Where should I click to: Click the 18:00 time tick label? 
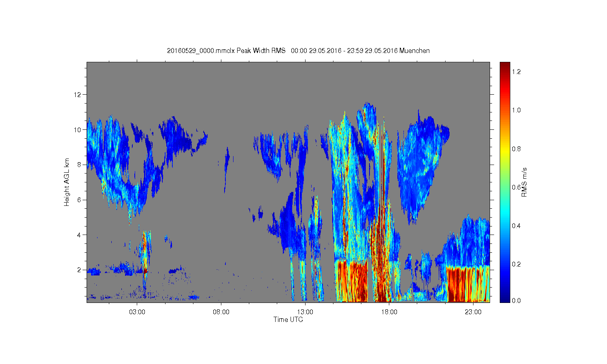pyautogui.click(x=389, y=312)
